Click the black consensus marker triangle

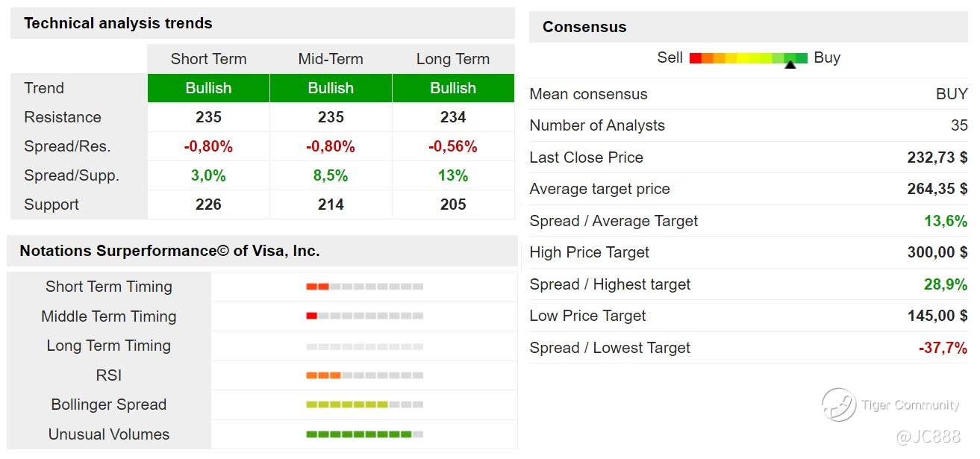point(790,65)
